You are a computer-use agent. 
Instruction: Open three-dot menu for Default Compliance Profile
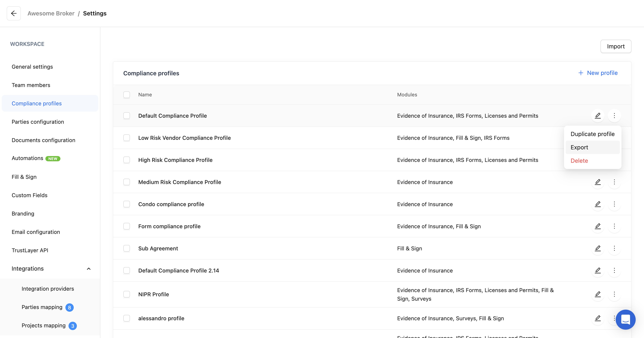(614, 116)
